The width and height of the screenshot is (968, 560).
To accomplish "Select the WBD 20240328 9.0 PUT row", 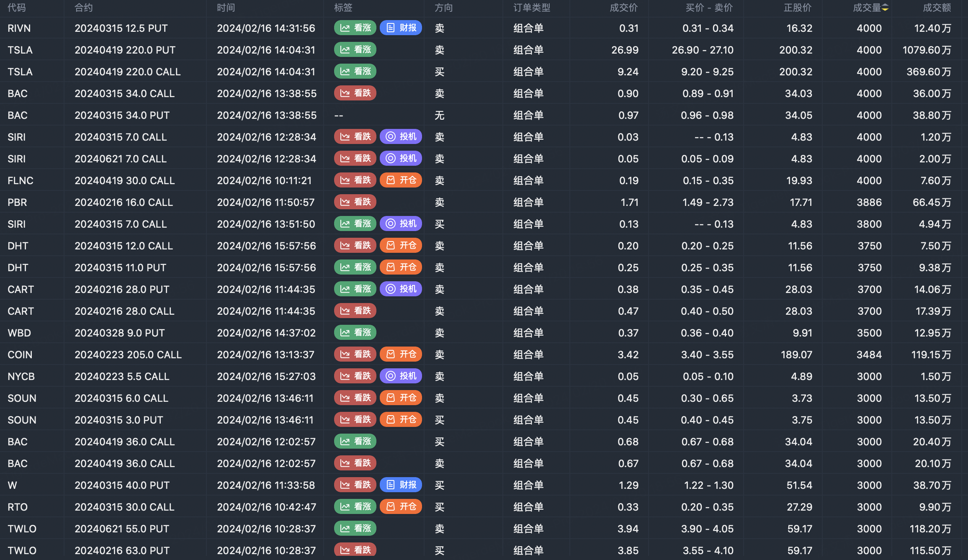I will point(120,333).
